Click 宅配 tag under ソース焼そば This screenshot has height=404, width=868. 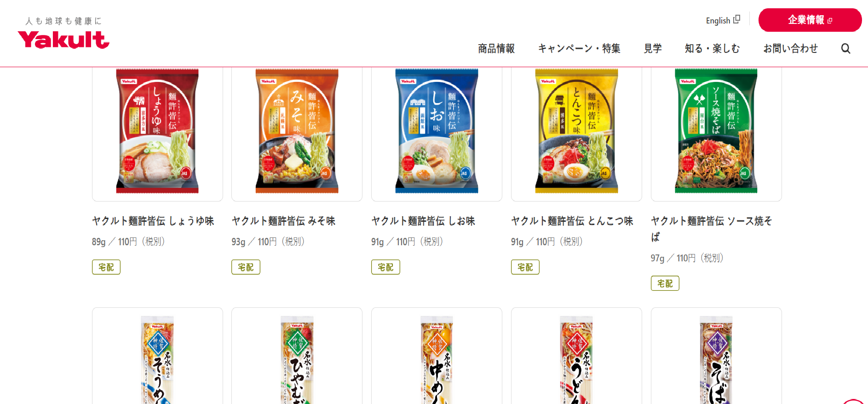[665, 283]
